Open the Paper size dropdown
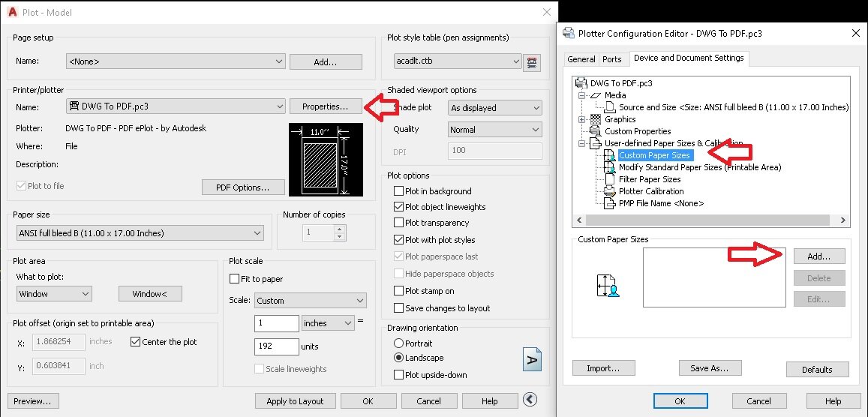 point(140,233)
